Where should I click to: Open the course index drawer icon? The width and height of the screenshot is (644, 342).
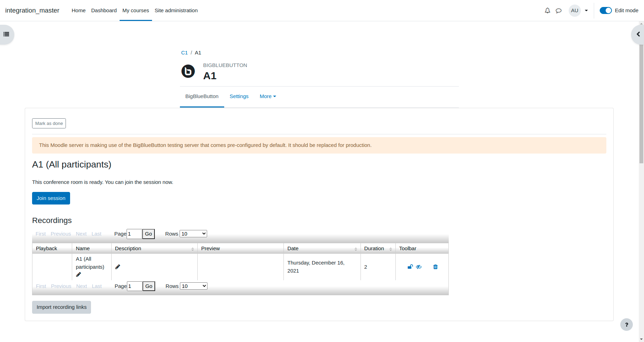[x=6, y=34]
